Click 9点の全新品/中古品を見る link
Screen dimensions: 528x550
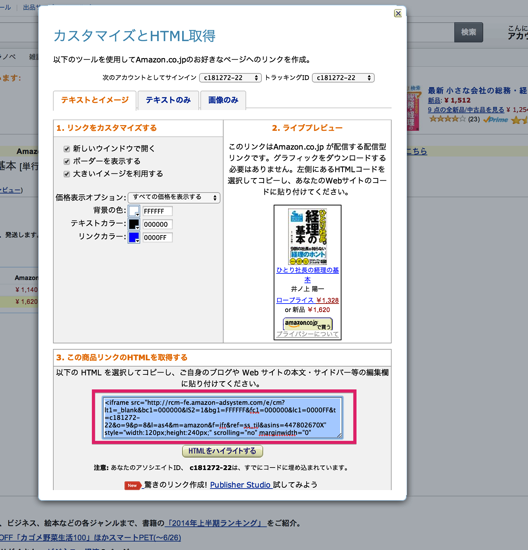(x=466, y=110)
